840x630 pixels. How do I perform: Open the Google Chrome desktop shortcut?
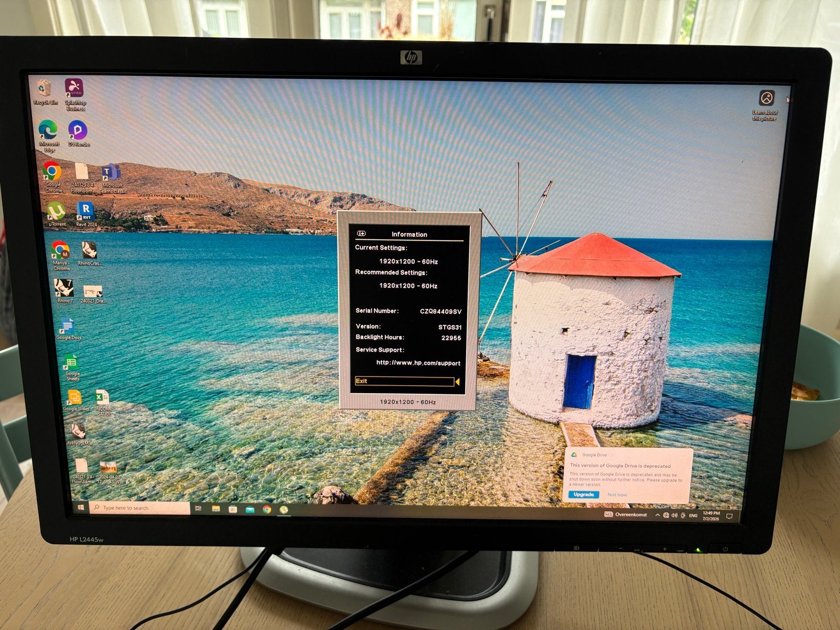point(52,177)
